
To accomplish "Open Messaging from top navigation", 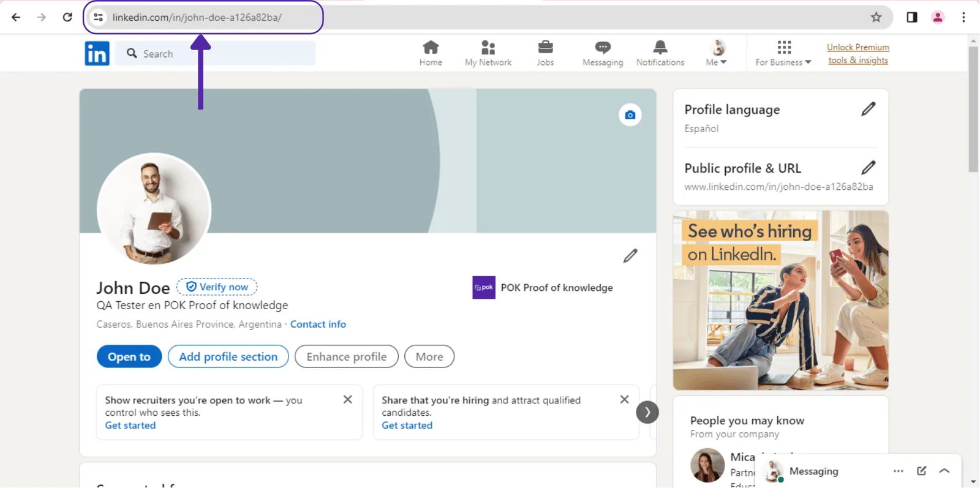I will 603,53.
